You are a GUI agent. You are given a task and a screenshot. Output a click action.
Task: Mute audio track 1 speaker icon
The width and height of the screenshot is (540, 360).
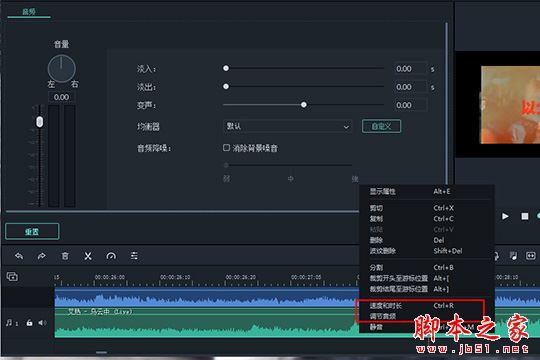coord(42,323)
